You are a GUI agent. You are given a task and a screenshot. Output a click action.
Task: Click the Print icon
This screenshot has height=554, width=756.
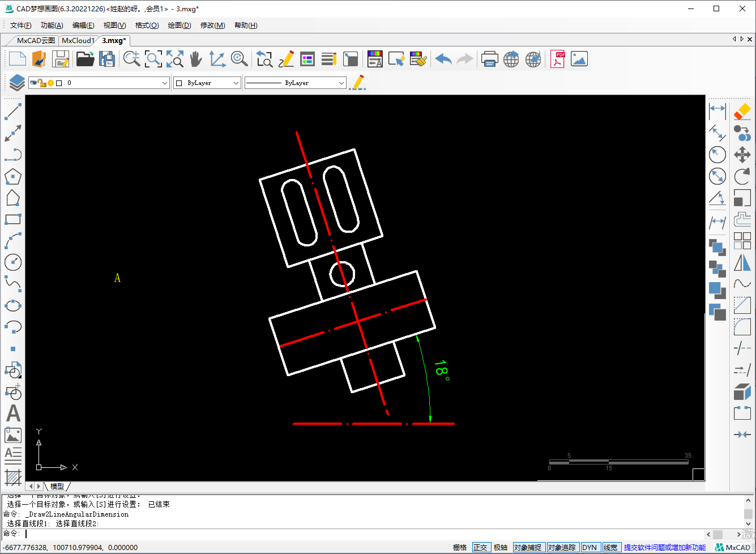coord(489,59)
